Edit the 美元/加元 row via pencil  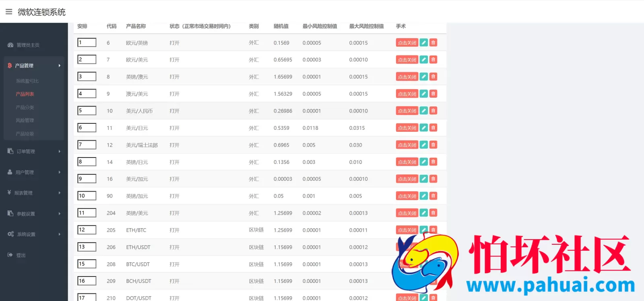[x=424, y=179]
